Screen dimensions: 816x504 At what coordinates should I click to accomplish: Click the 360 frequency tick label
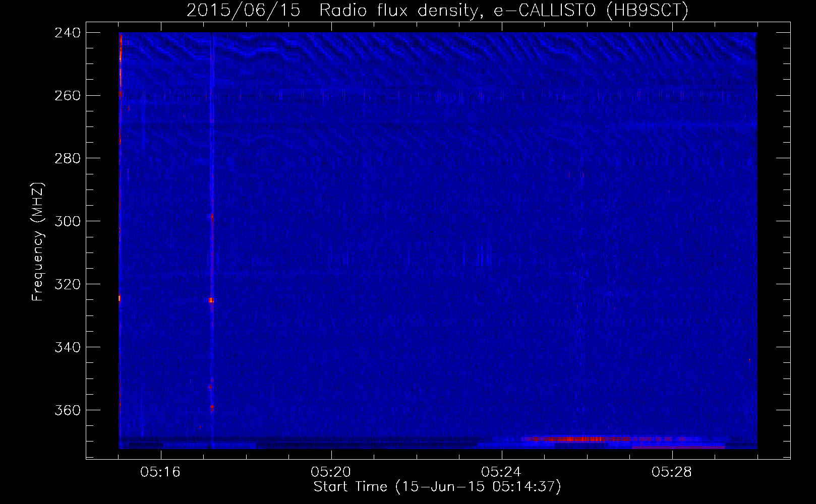(x=68, y=411)
